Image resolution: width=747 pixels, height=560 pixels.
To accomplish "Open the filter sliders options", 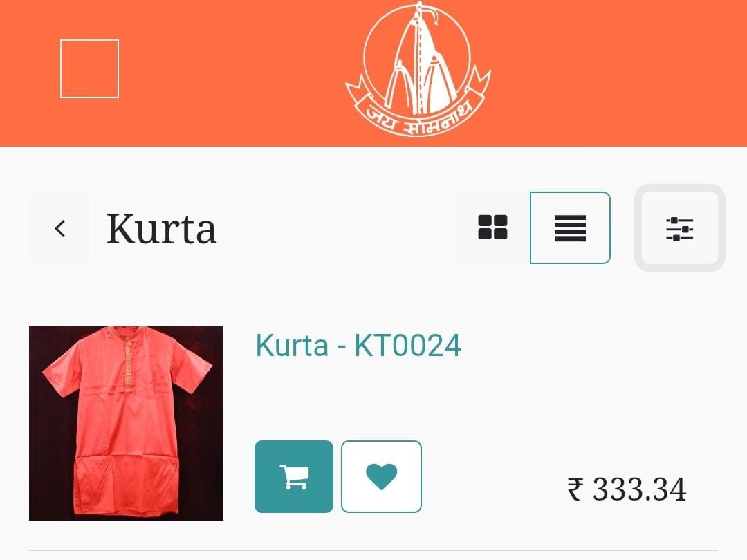I will tap(680, 228).
